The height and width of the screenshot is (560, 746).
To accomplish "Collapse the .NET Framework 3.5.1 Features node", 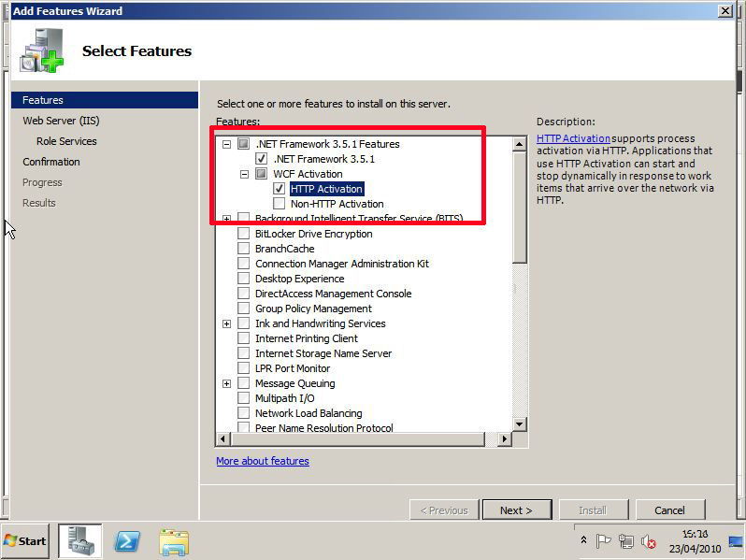I will [227, 144].
